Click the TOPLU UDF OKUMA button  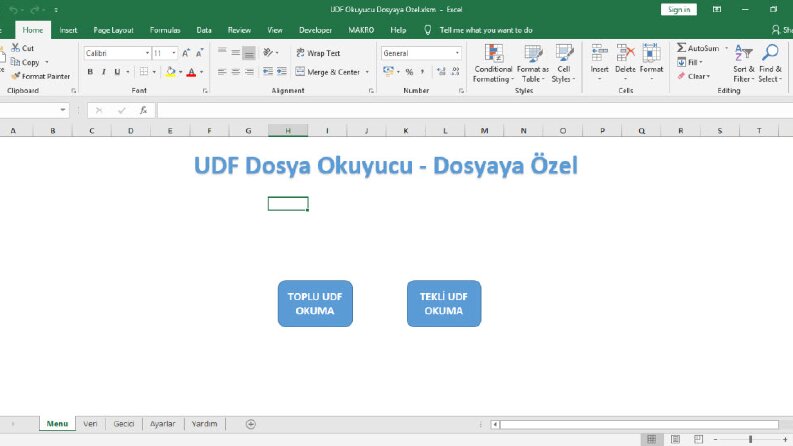315,303
